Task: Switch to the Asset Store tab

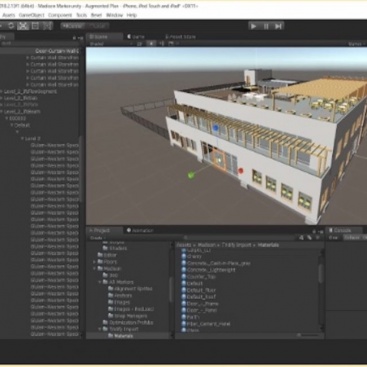Action: [x=180, y=37]
